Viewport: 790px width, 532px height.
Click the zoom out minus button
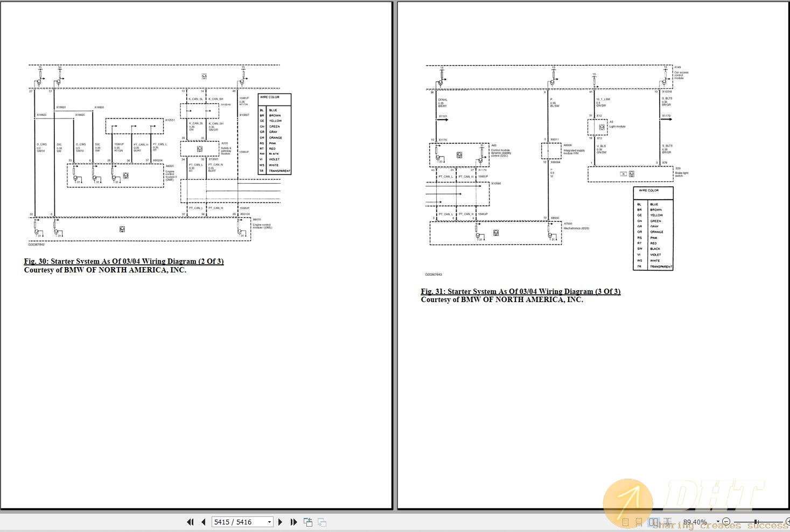point(726,521)
